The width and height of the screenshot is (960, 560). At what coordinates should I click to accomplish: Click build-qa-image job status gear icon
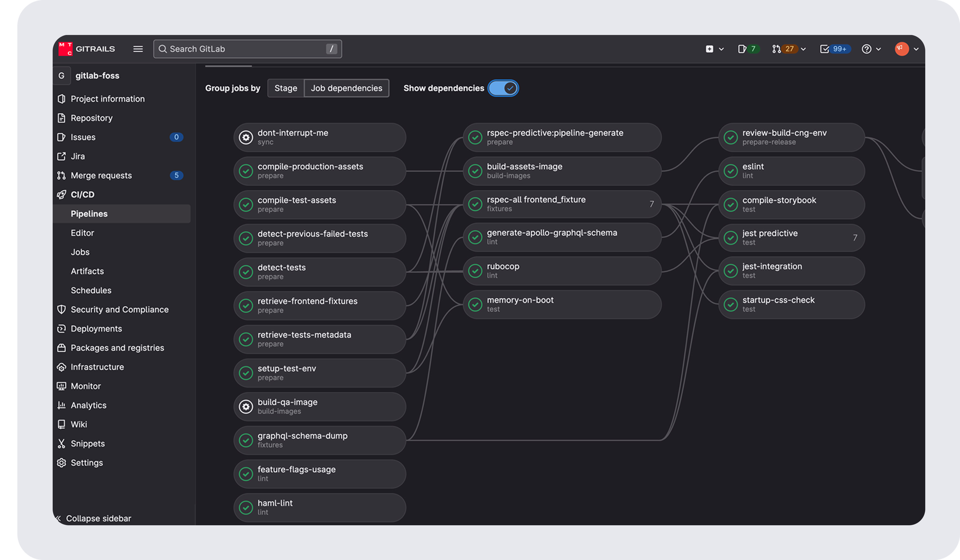pos(246,407)
